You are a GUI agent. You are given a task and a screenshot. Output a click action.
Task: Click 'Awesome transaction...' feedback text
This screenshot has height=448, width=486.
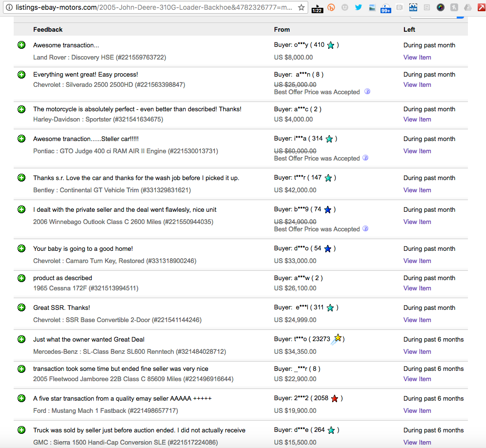tap(66, 45)
